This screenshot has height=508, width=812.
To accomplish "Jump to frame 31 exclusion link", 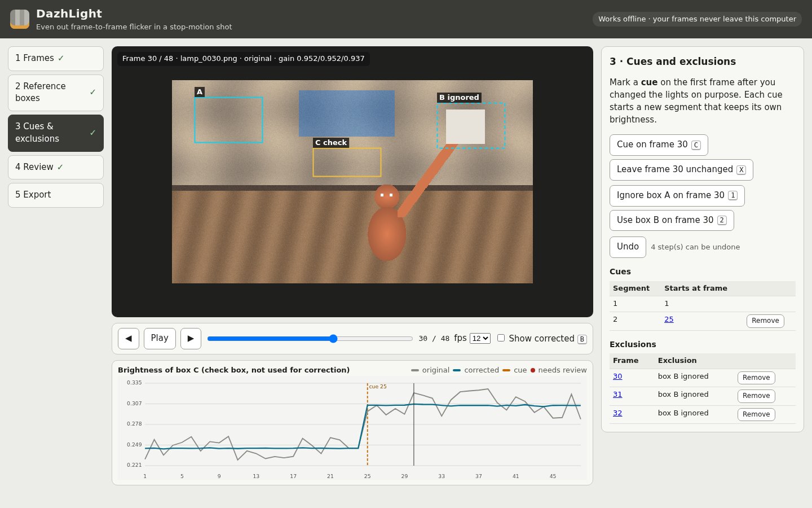I will (x=617, y=395).
